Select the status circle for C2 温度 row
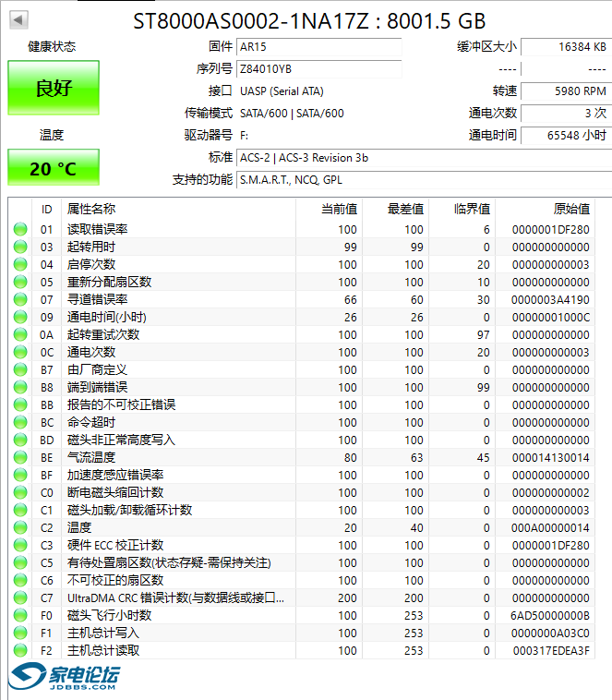The image size is (612, 700). 20,527
